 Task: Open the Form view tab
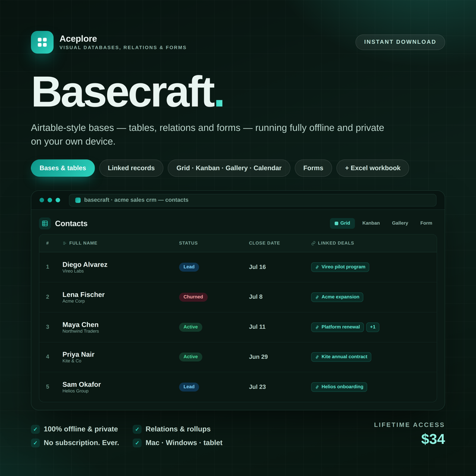coord(426,223)
